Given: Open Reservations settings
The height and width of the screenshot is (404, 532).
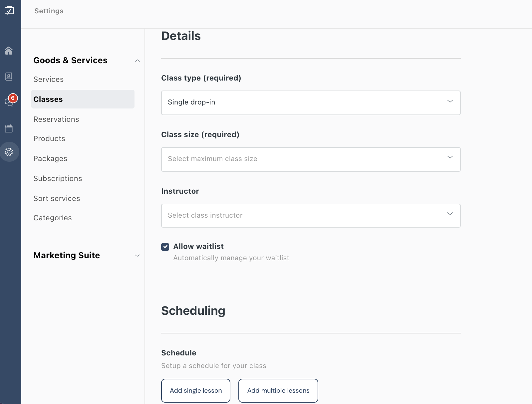Looking at the screenshot, I should tap(56, 119).
